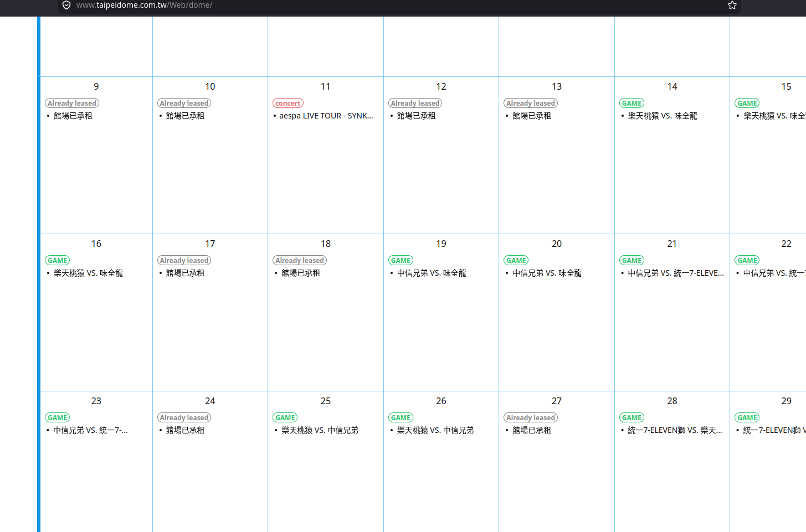Click the Already leased tag on day 18

[x=300, y=260]
